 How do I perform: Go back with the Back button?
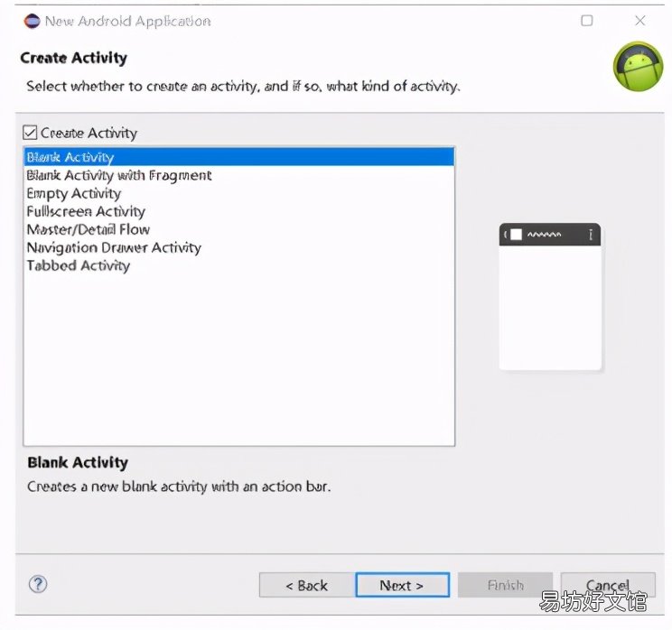point(307,585)
